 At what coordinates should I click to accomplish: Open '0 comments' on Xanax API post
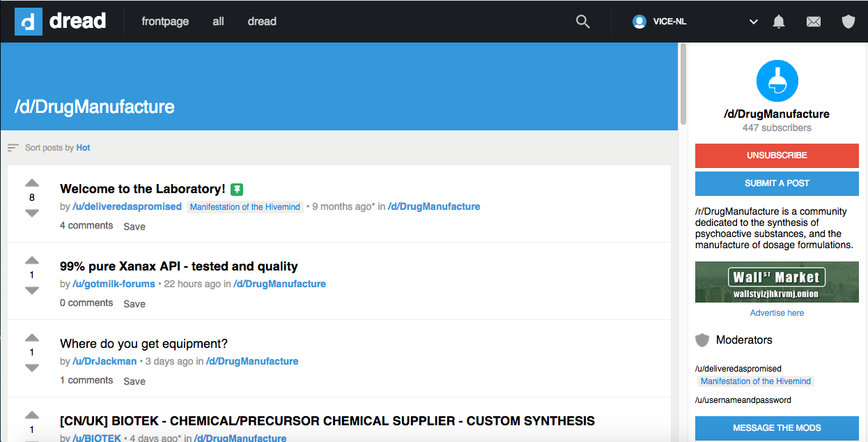86,303
